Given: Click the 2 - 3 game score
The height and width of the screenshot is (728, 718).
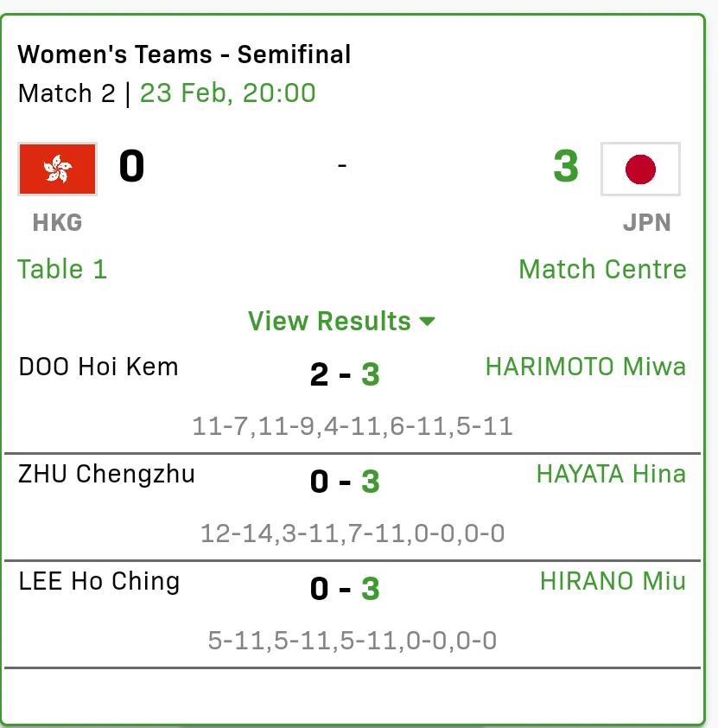Looking at the screenshot, I should click(345, 374).
